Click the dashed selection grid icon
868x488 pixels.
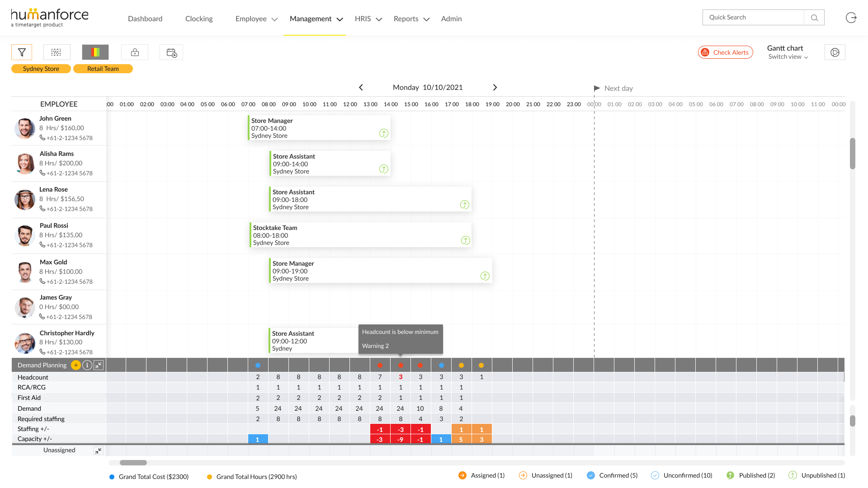[57, 52]
